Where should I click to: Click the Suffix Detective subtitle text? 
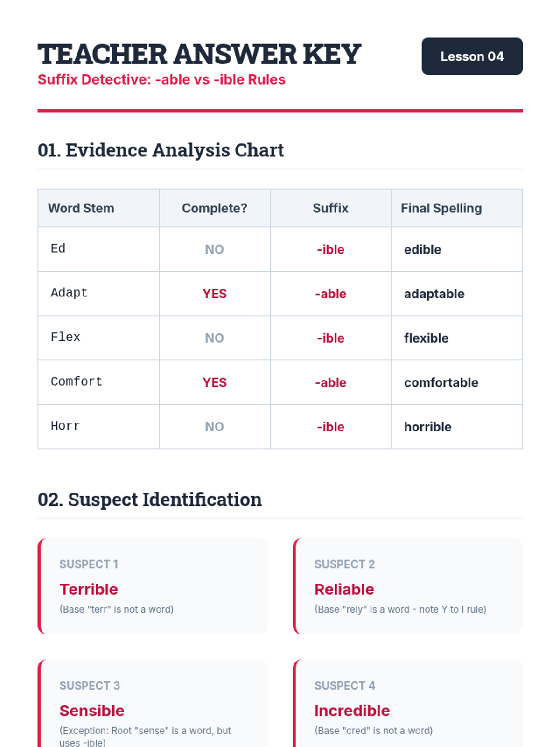coord(161,79)
